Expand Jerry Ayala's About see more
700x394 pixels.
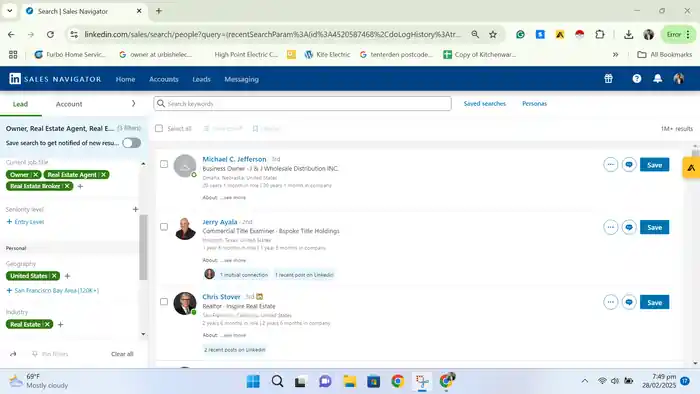tap(233, 260)
